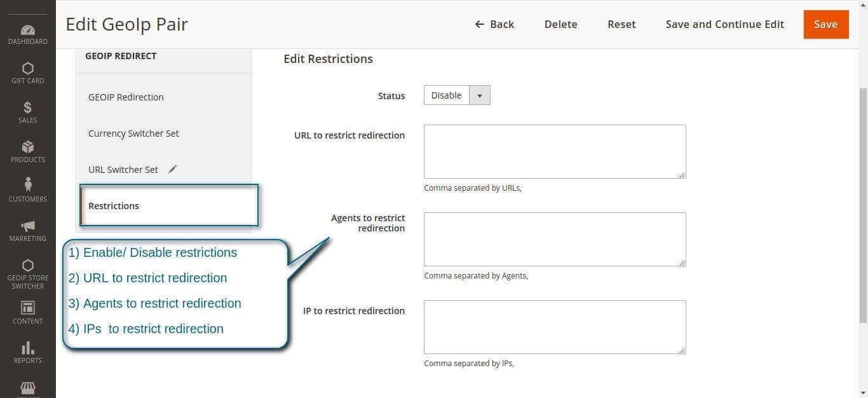Image resolution: width=868 pixels, height=398 pixels.
Task: Click the GEOIP REDIRECT panel heading
Action: pos(121,56)
